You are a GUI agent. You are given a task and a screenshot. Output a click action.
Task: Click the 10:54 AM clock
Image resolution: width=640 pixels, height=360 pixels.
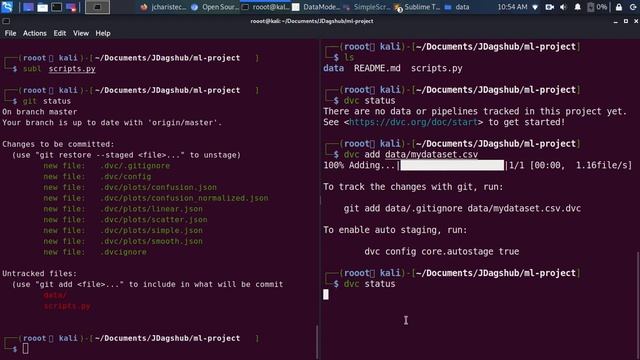tap(512, 7)
